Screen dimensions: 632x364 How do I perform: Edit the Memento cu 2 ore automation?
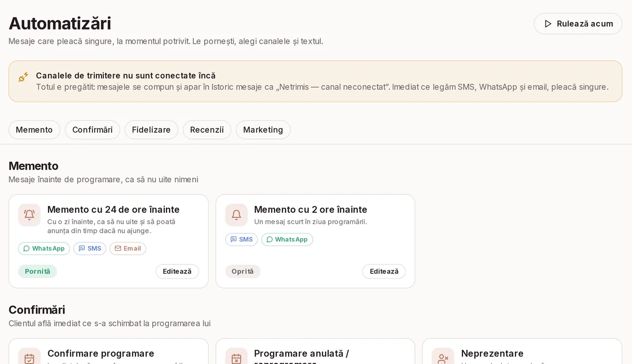click(x=384, y=271)
